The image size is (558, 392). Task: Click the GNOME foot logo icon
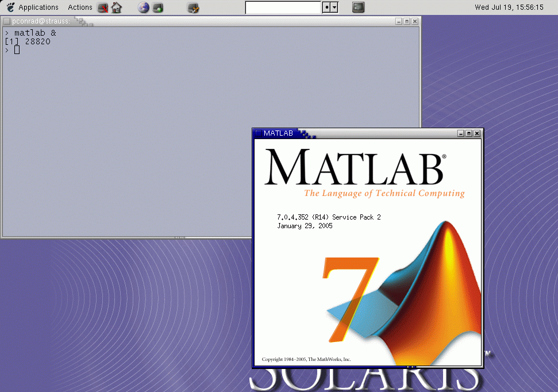(x=11, y=7)
